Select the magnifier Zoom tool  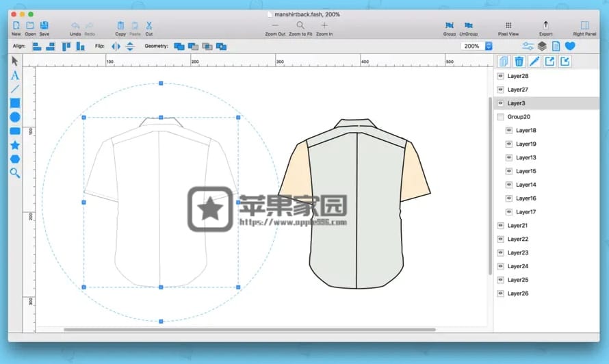coord(15,173)
